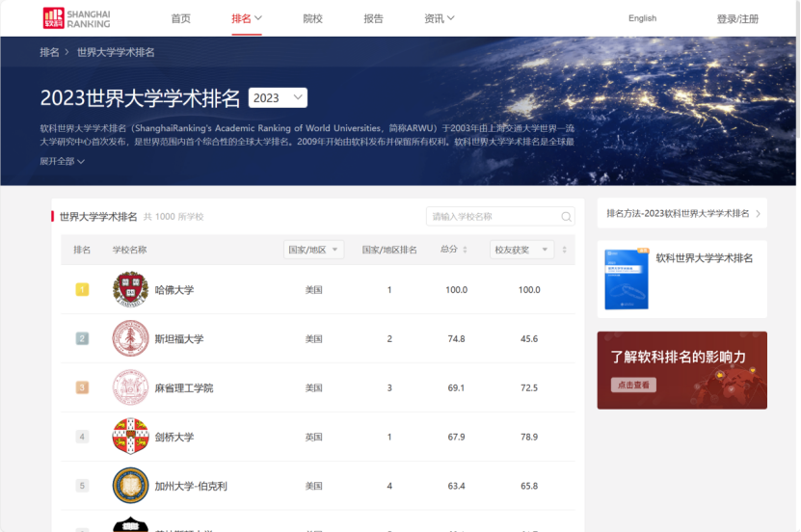Click Cambridge total score 67.9
Viewport: 801px width, 532px height.
(x=456, y=437)
